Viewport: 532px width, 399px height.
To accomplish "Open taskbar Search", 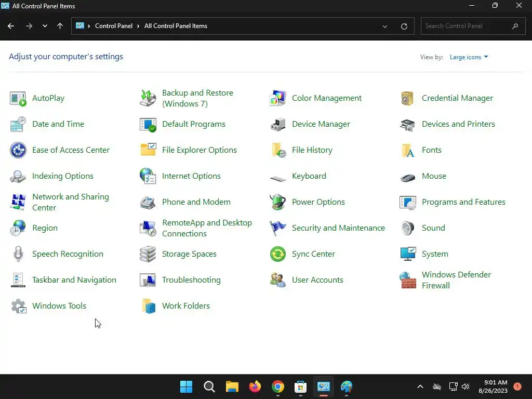I will point(209,387).
